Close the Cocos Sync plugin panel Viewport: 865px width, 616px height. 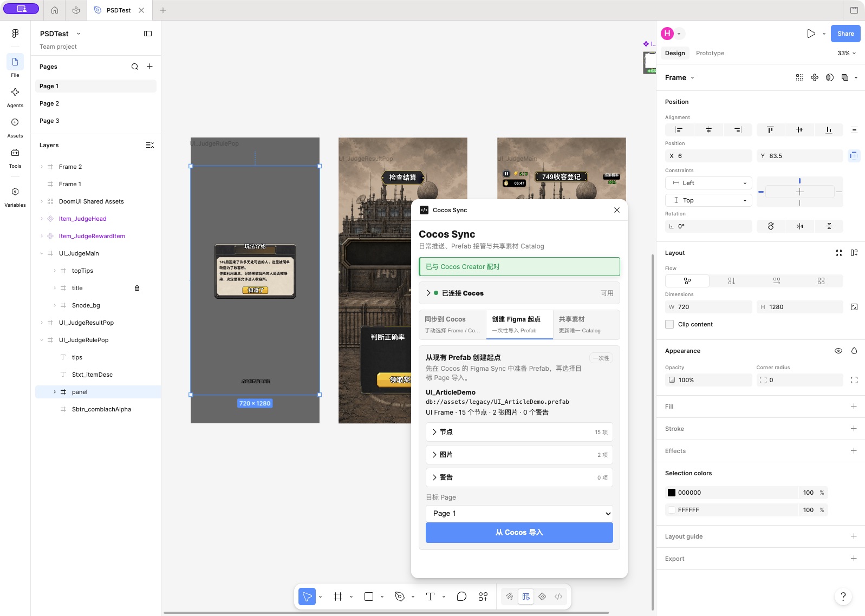(x=617, y=210)
